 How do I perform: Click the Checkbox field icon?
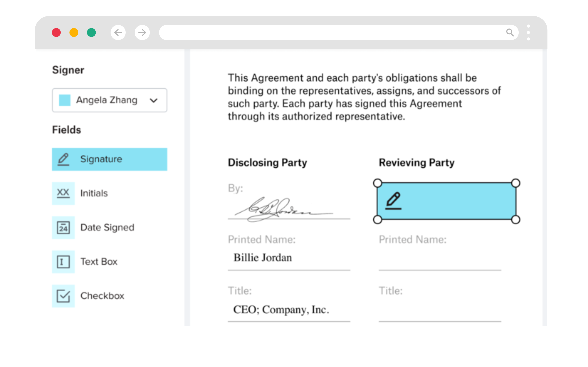coord(63,296)
